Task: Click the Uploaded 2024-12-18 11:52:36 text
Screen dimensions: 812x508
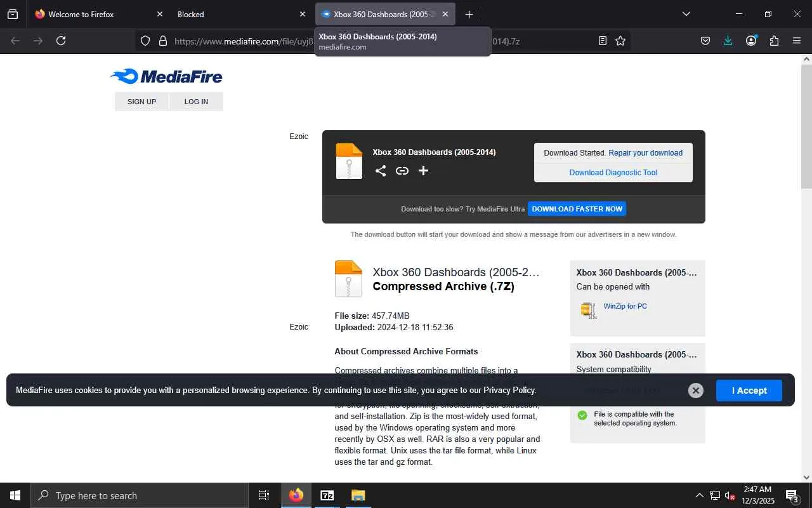Action: [x=394, y=328]
